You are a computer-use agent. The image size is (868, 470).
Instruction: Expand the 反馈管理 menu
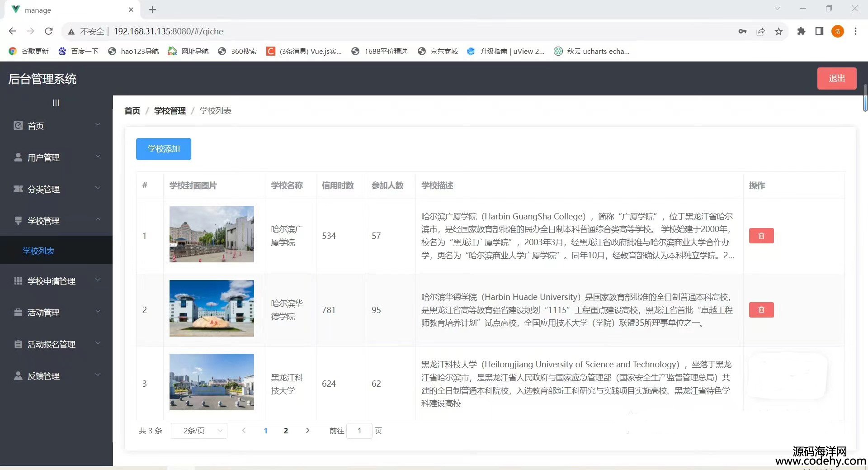(x=98, y=375)
